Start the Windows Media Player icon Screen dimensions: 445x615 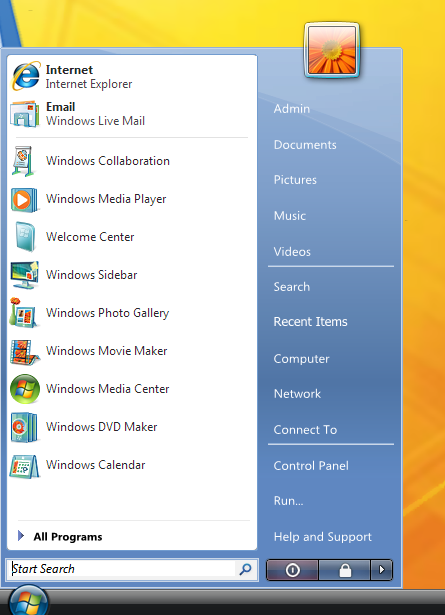24,199
